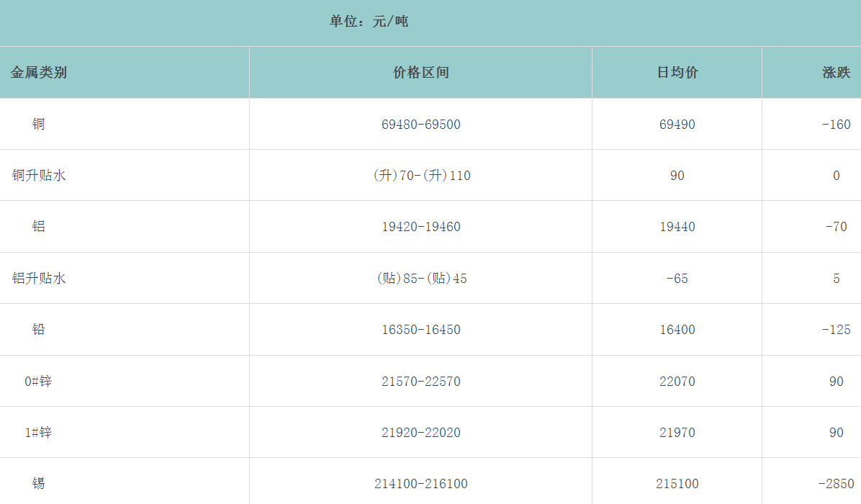Click the daily average price 69490
861x504 pixels.
(x=677, y=125)
